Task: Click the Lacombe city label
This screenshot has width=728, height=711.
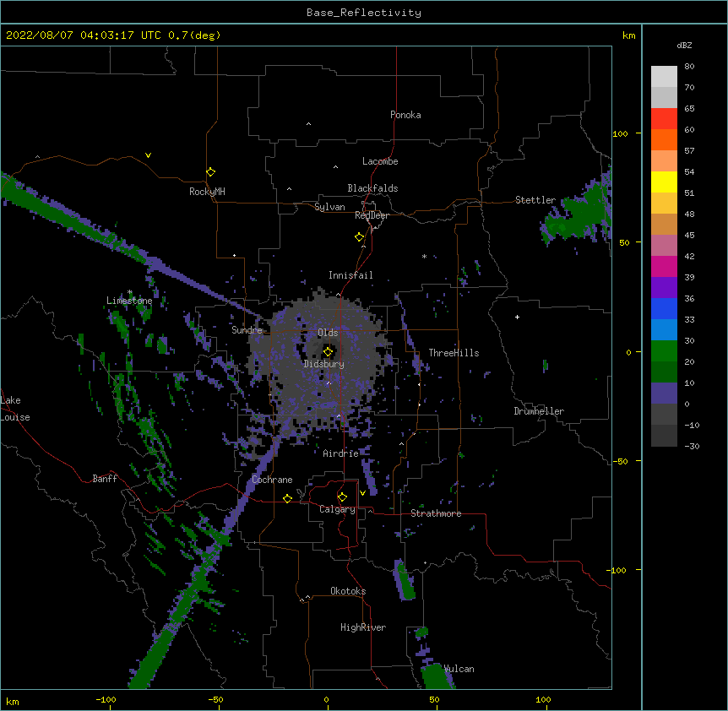Action: pos(380,161)
